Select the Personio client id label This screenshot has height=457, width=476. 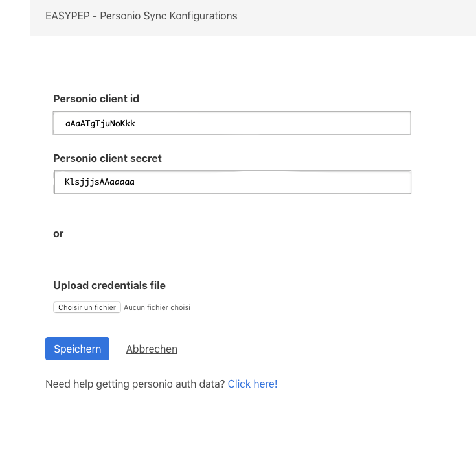point(96,99)
